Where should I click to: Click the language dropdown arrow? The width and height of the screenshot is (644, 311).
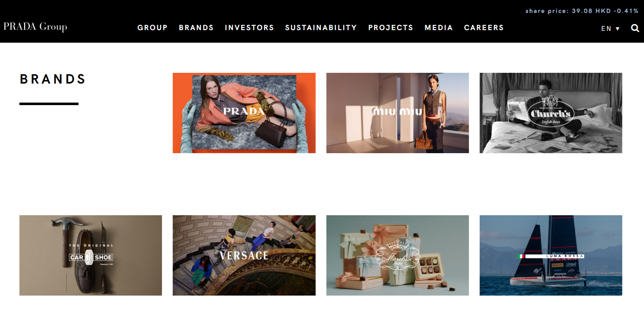(617, 29)
